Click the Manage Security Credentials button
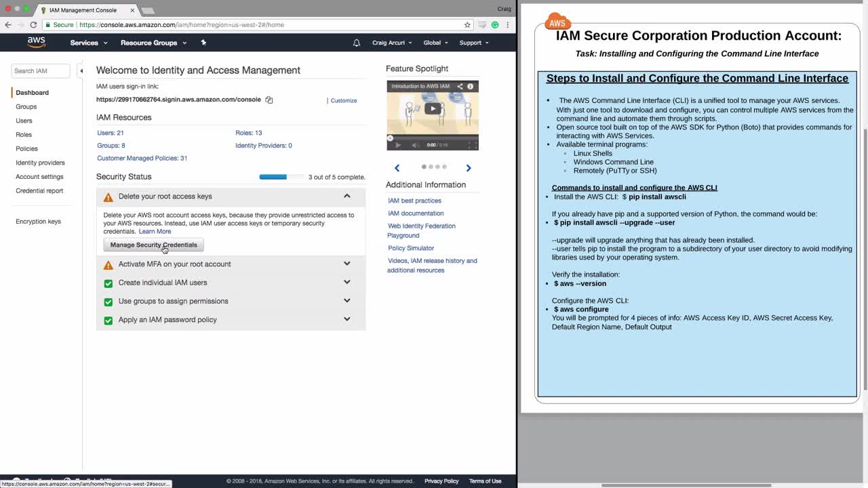 click(154, 245)
